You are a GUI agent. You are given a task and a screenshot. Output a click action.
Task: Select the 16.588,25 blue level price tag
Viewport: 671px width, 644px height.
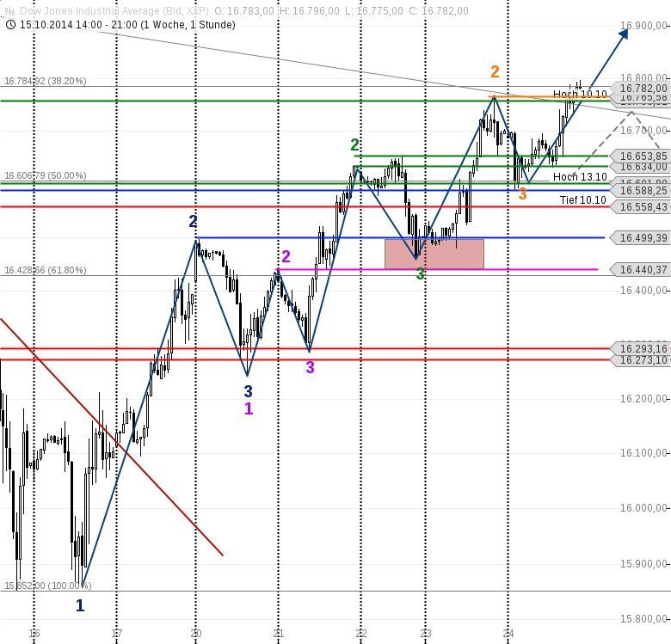point(642,191)
